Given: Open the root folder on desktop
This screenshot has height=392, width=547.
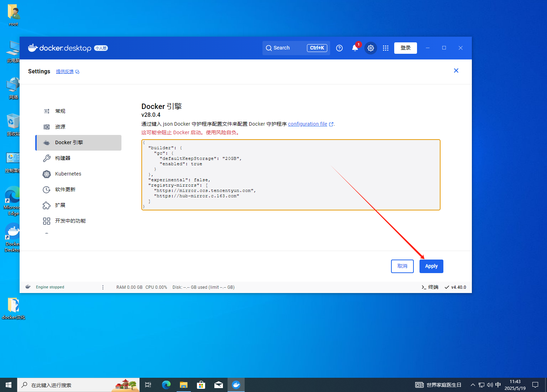Looking at the screenshot, I should (x=14, y=15).
